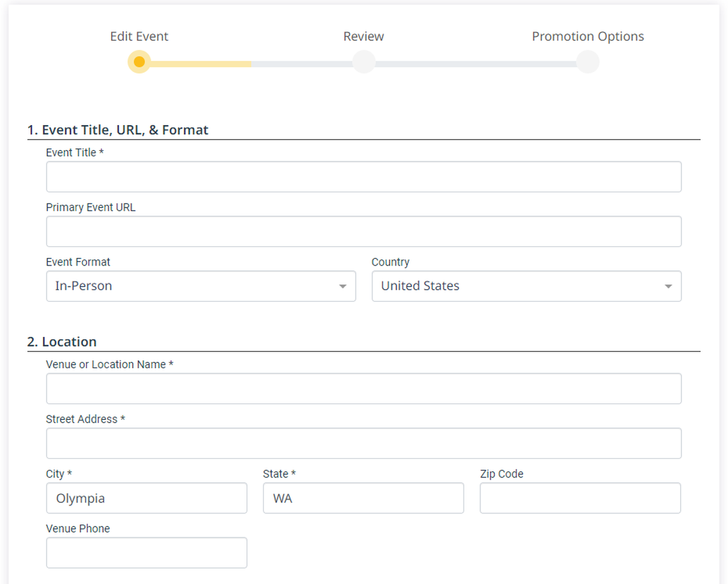Go to the Review step label
Viewport: 728px width, 584px height.
point(363,36)
